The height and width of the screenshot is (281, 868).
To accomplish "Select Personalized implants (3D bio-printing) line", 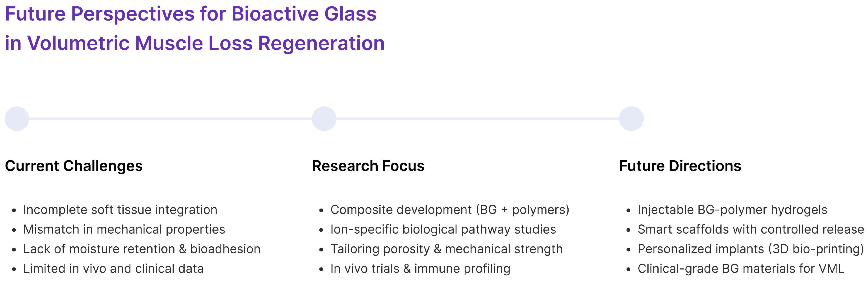I will coord(751,249).
